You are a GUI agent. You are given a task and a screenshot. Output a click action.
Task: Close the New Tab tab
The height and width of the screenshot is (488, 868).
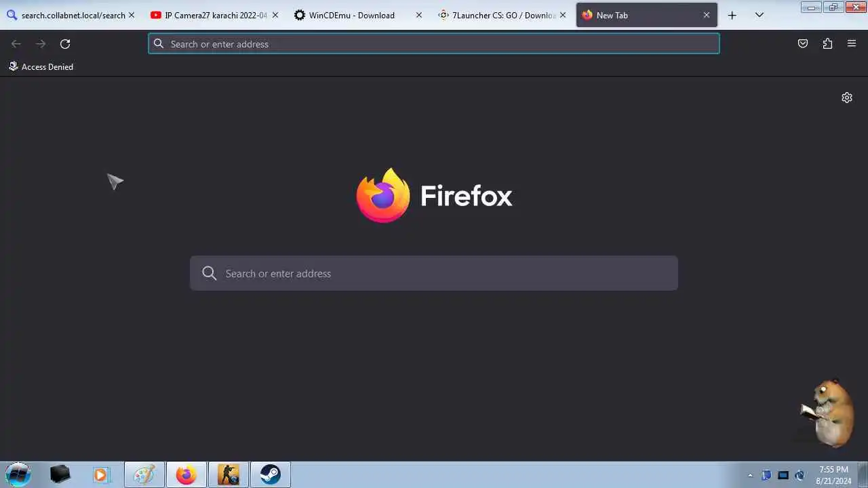(707, 15)
